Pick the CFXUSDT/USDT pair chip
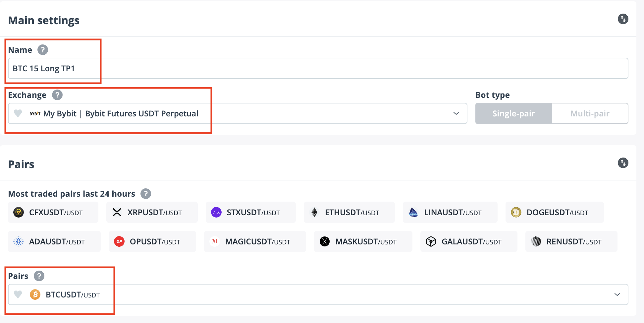This screenshot has height=323, width=644. 53,212
